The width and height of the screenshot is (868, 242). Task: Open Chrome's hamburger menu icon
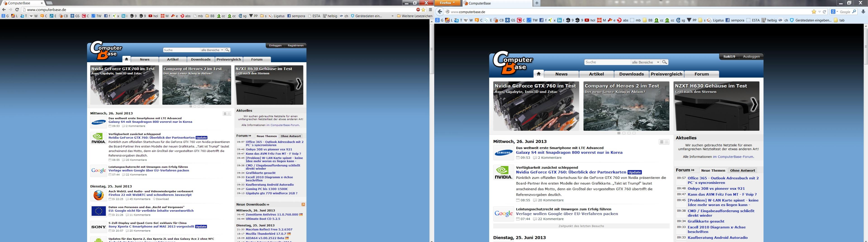(x=430, y=10)
